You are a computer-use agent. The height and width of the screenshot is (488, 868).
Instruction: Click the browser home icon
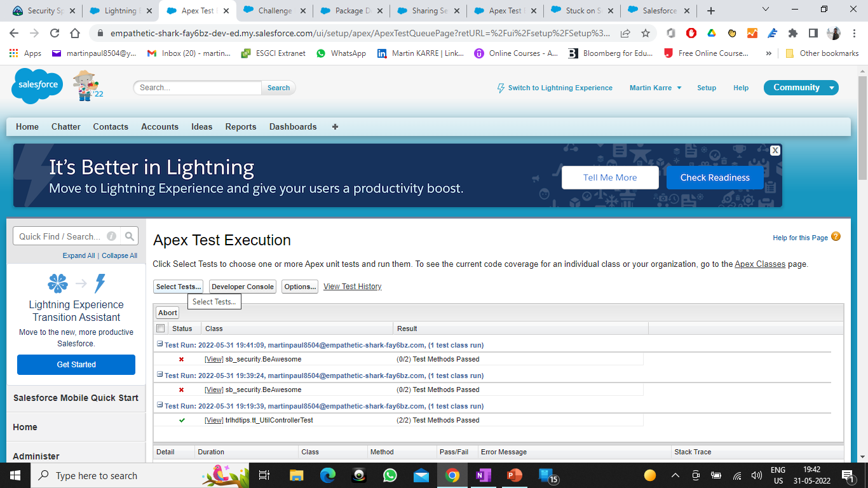pos(75,33)
